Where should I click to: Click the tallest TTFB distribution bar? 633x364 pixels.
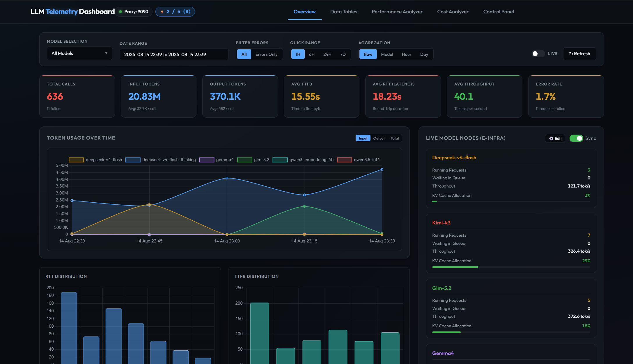coord(260,333)
